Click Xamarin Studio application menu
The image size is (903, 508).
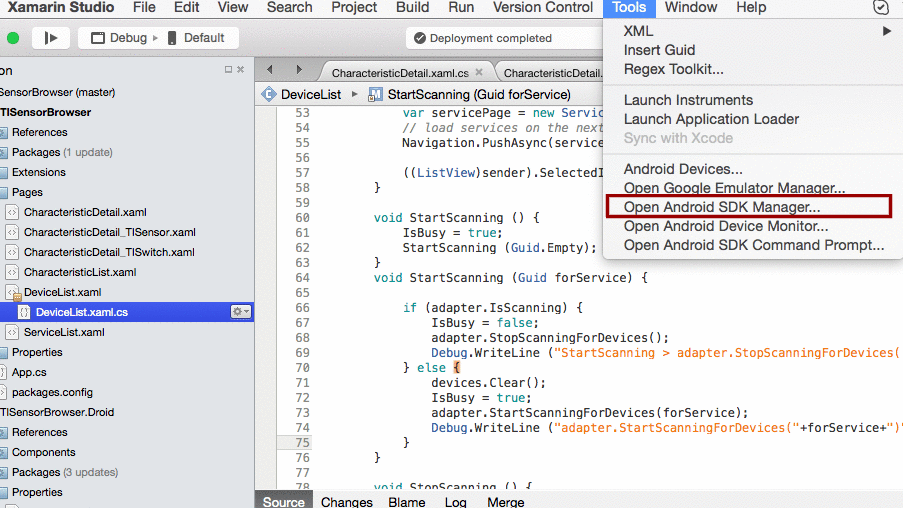coord(60,7)
